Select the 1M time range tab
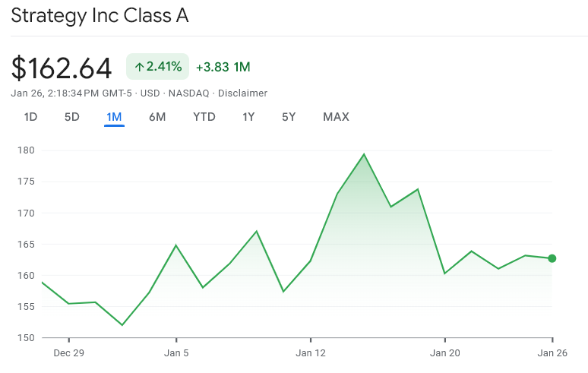The image size is (588, 373). pos(114,117)
